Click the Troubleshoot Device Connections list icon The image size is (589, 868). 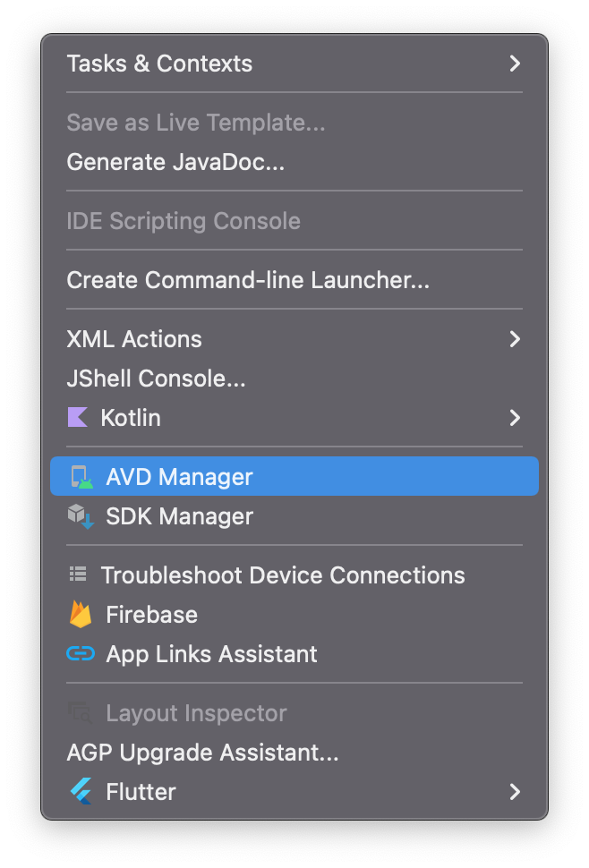[78, 574]
